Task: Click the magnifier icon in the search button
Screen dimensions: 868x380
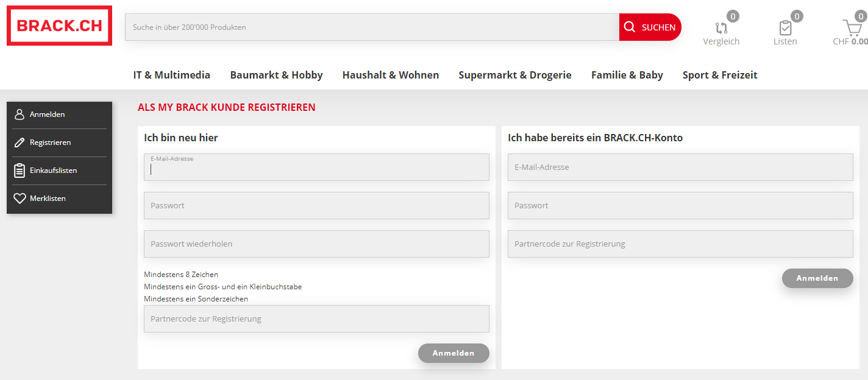Action: [x=630, y=27]
